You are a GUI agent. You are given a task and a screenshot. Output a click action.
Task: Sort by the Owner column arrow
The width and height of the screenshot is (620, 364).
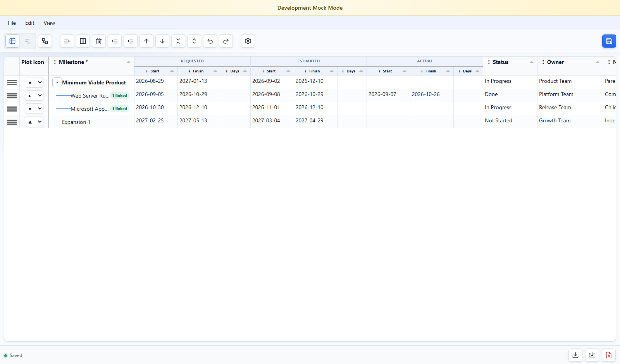pos(598,62)
